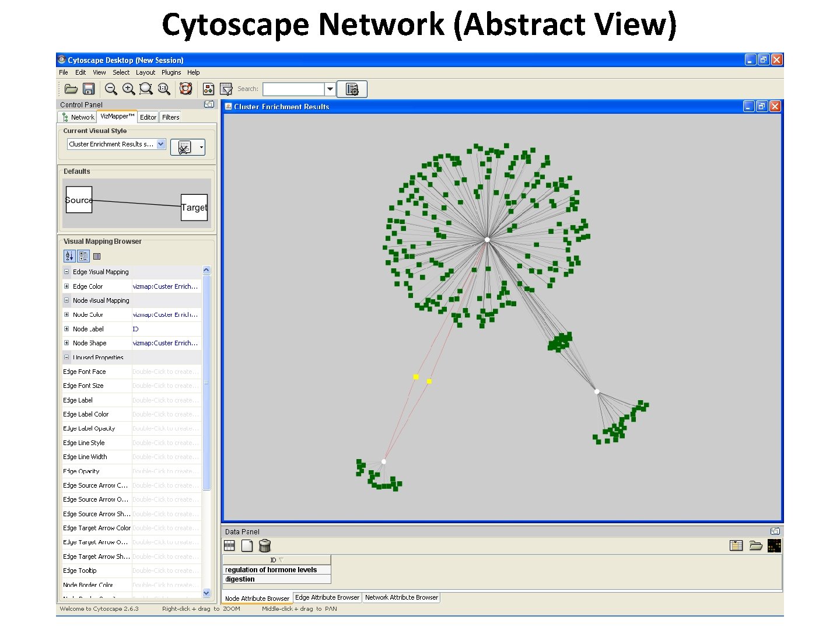Screen dimensions: 840x630
Task: Float the Control Panel using its corner icon
Action: point(209,104)
